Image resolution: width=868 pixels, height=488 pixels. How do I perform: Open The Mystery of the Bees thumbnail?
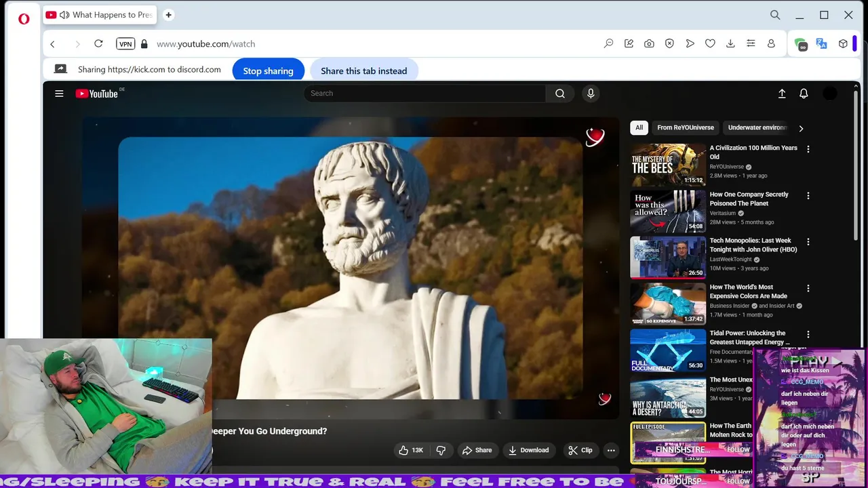click(668, 165)
